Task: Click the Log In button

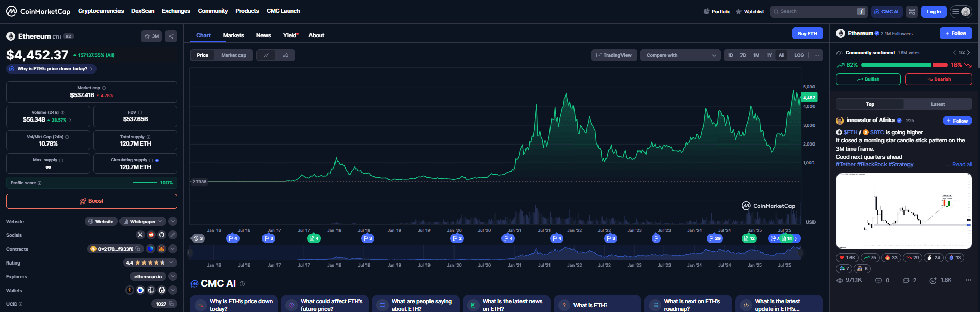Action: 934,11
